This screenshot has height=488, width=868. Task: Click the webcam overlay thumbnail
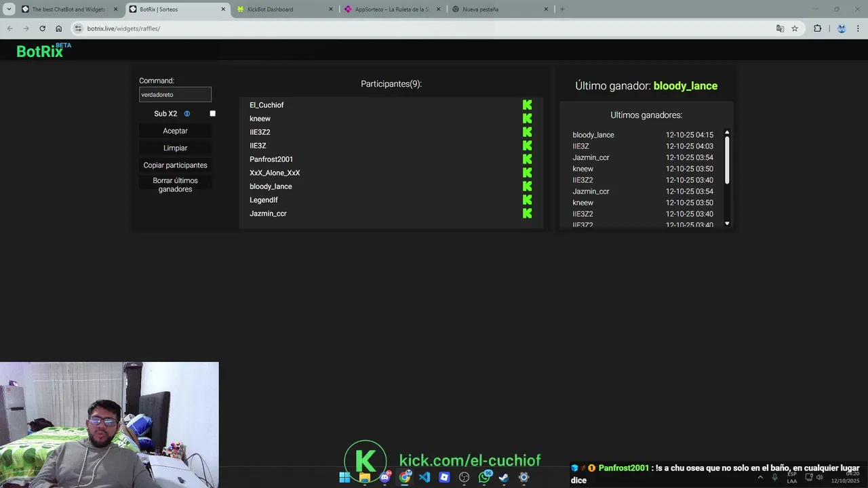109,425
